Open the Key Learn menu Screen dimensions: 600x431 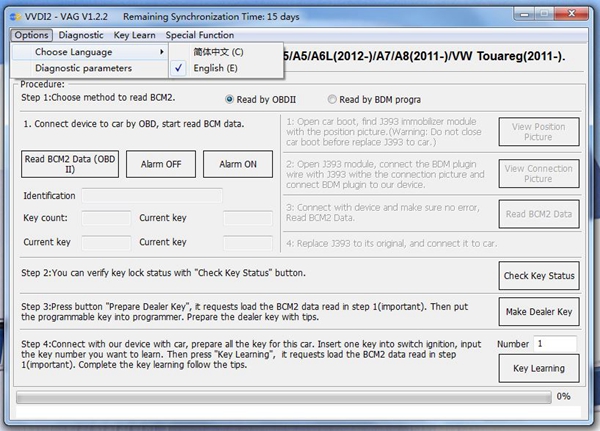134,35
